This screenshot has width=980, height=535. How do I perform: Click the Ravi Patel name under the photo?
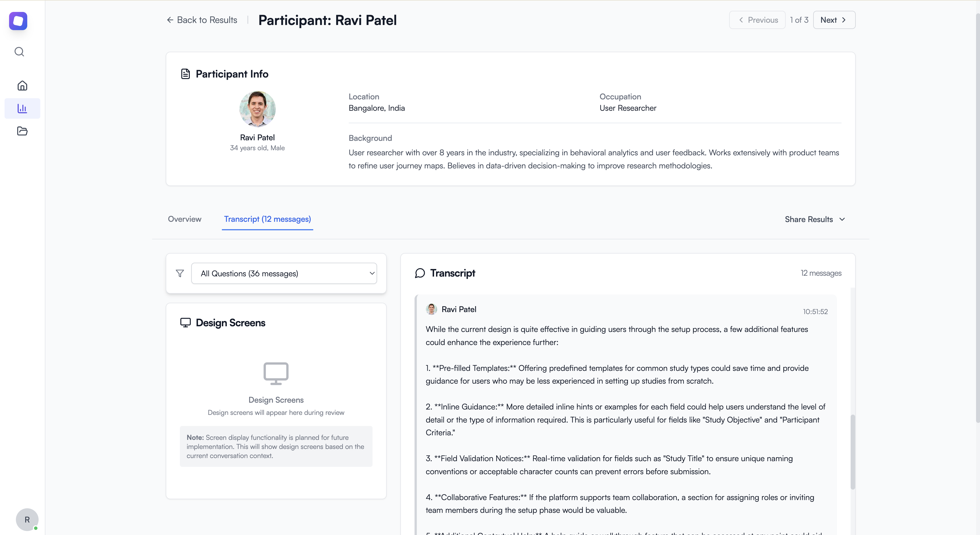[x=257, y=137]
